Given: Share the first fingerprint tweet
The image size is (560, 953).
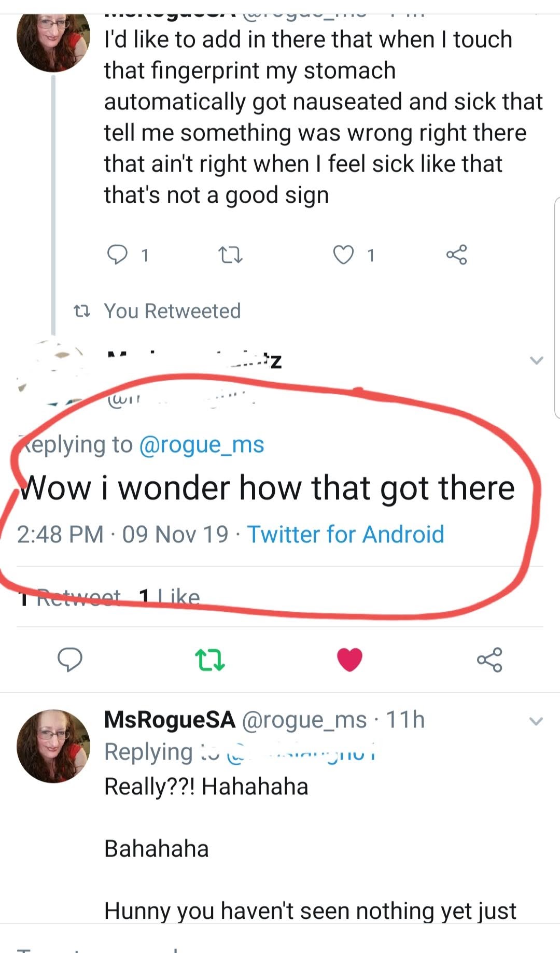Looking at the screenshot, I should (456, 255).
